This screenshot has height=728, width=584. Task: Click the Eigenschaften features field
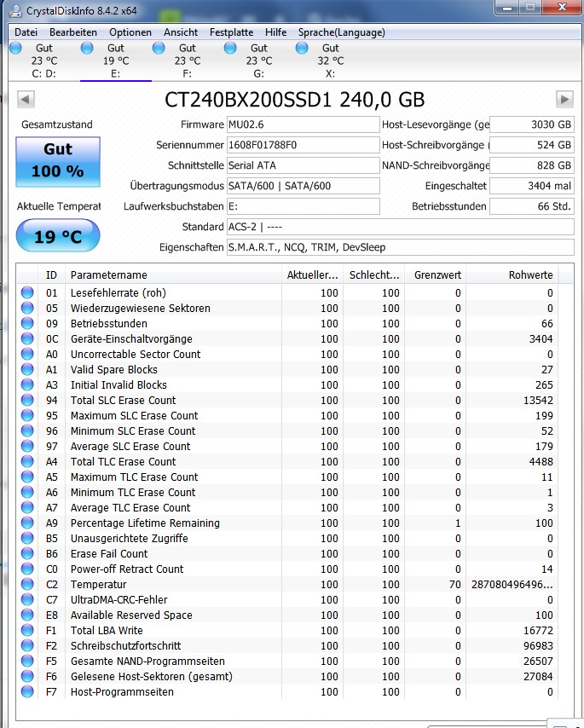tap(401, 247)
